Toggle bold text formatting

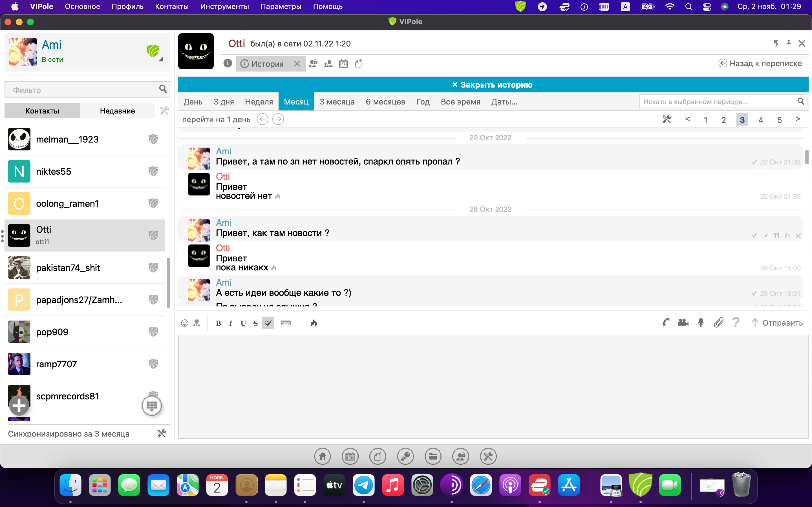[x=219, y=323]
